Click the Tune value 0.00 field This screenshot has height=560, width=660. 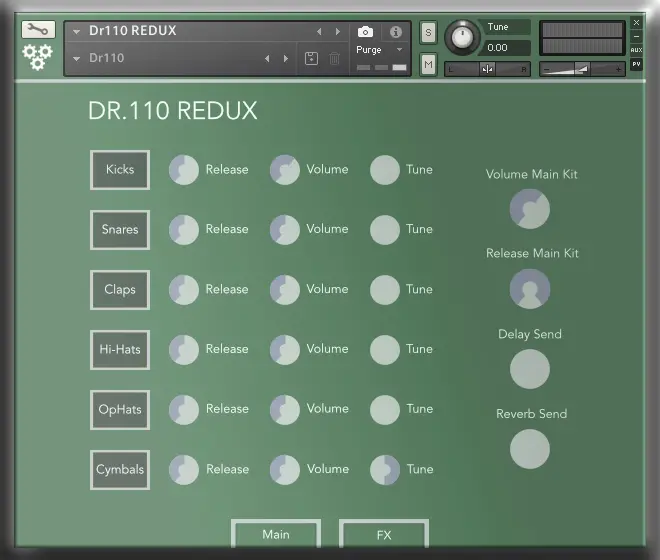[506, 48]
